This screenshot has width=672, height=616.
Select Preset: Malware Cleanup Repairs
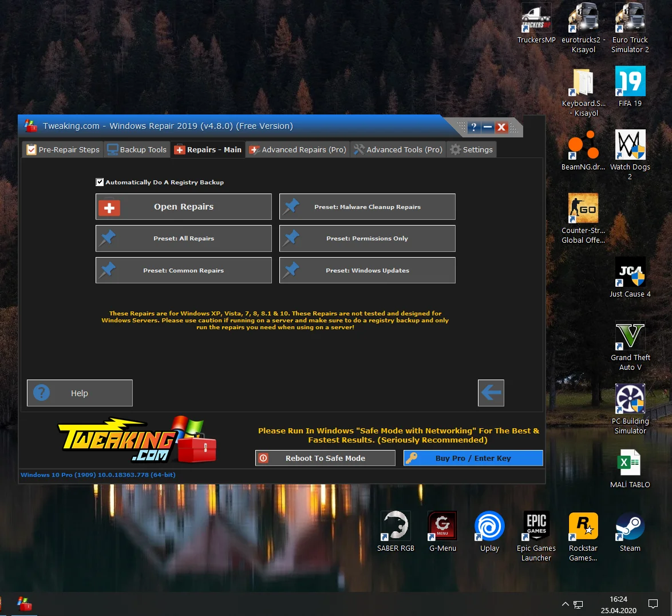click(x=367, y=207)
